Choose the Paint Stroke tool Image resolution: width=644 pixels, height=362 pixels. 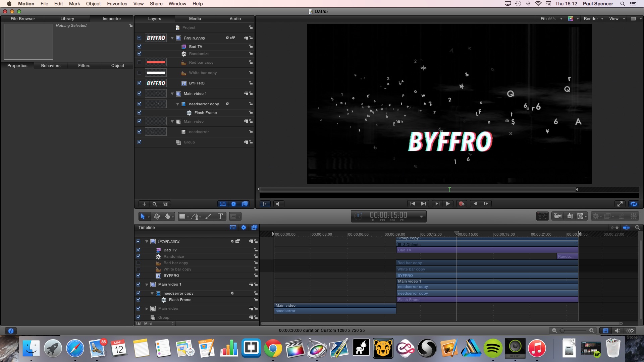coord(208,217)
